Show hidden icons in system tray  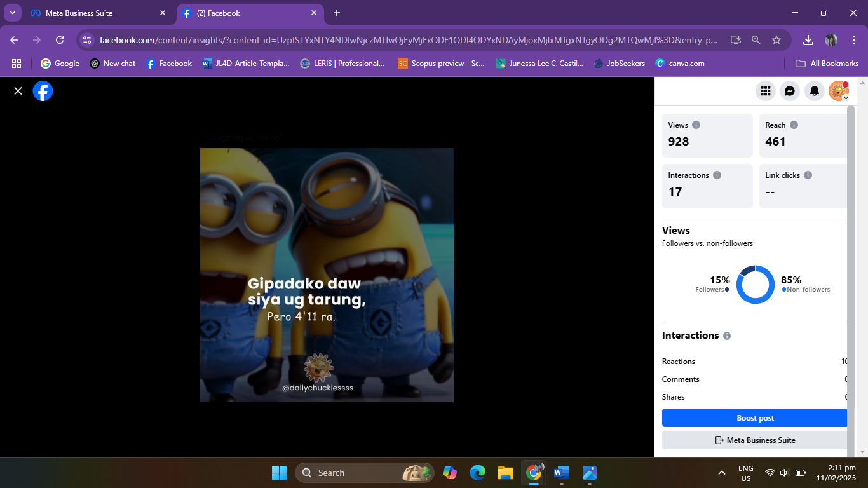click(722, 473)
